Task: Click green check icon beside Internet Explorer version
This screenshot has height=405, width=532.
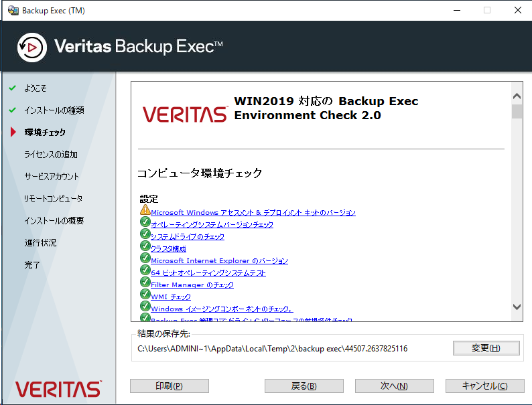Action: [145, 258]
